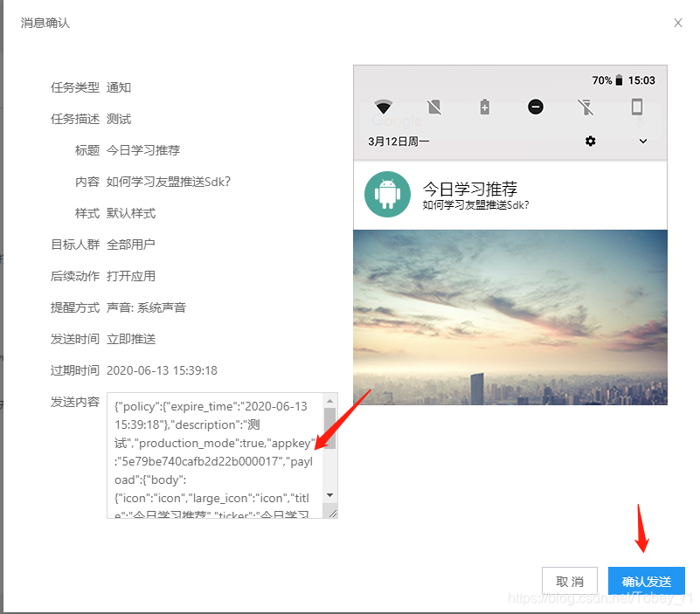Click the muted alarm icon in the status bar
Image resolution: width=700 pixels, height=614 pixels.
(587, 106)
